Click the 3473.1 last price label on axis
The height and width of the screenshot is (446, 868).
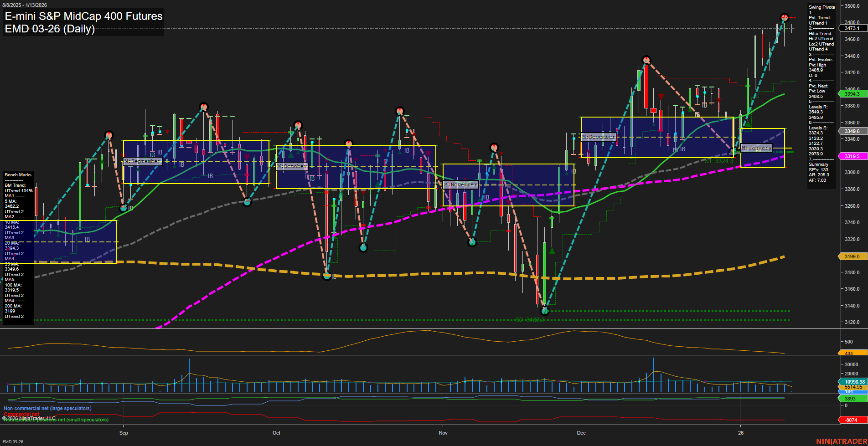pos(853,28)
